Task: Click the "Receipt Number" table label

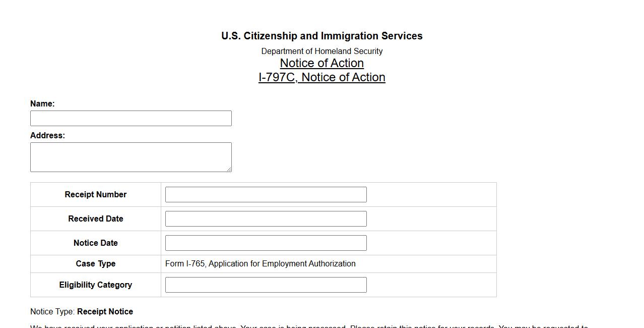Action: click(96, 195)
